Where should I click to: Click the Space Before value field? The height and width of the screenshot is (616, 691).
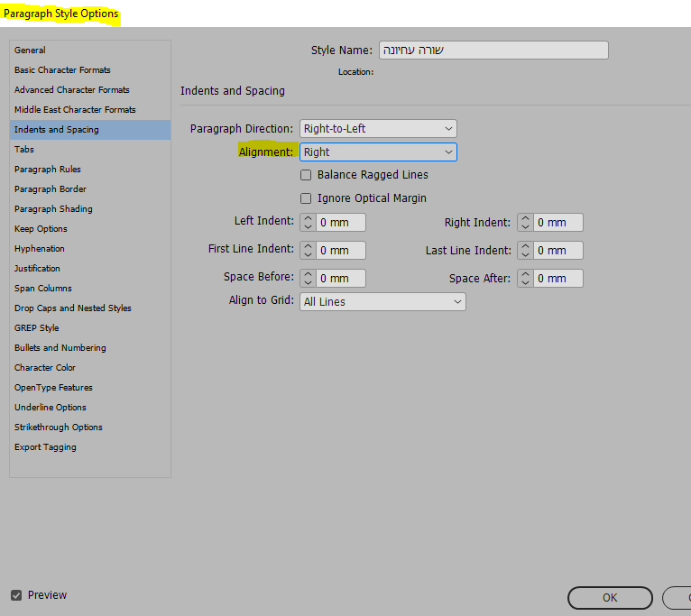coord(341,279)
